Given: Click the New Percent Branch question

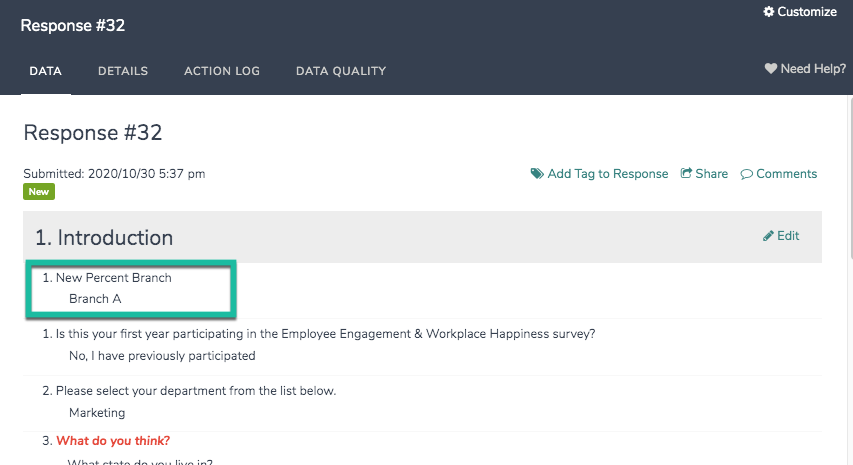Looking at the screenshot, I should (x=113, y=278).
